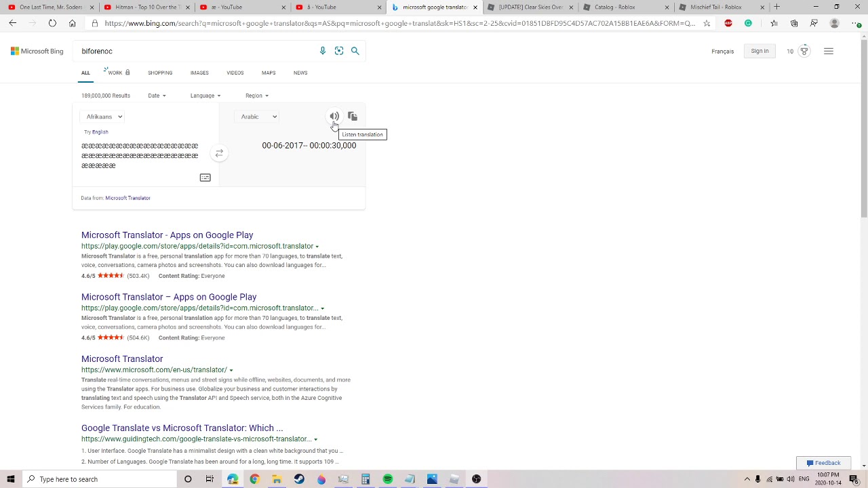
Task: Open the on-screen keyboard icon in translator
Action: click(x=205, y=178)
